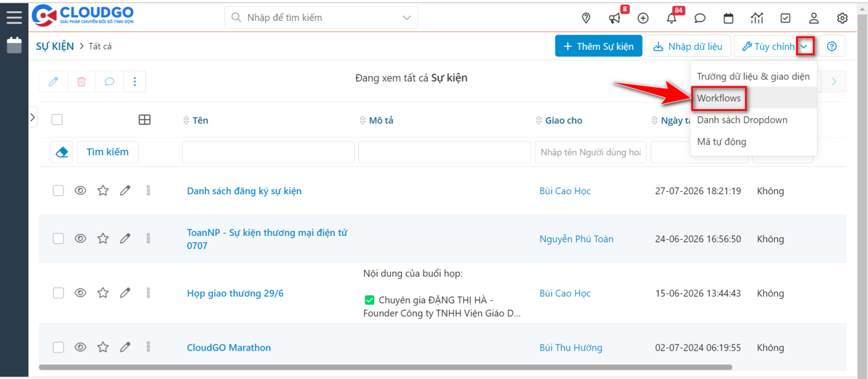Open the announcements megaphone icon
The width and height of the screenshot is (868, 379).
click(614, 18)
